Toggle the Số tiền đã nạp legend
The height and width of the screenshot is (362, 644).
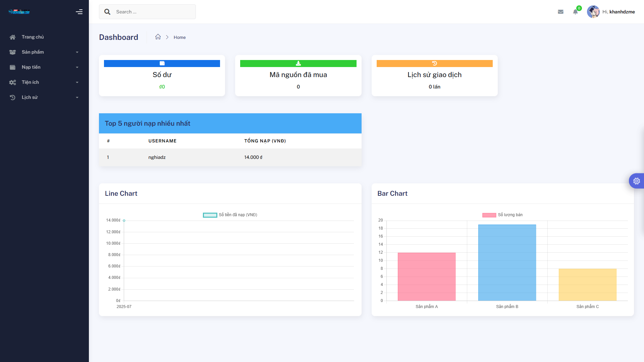(x=230, y=215)
